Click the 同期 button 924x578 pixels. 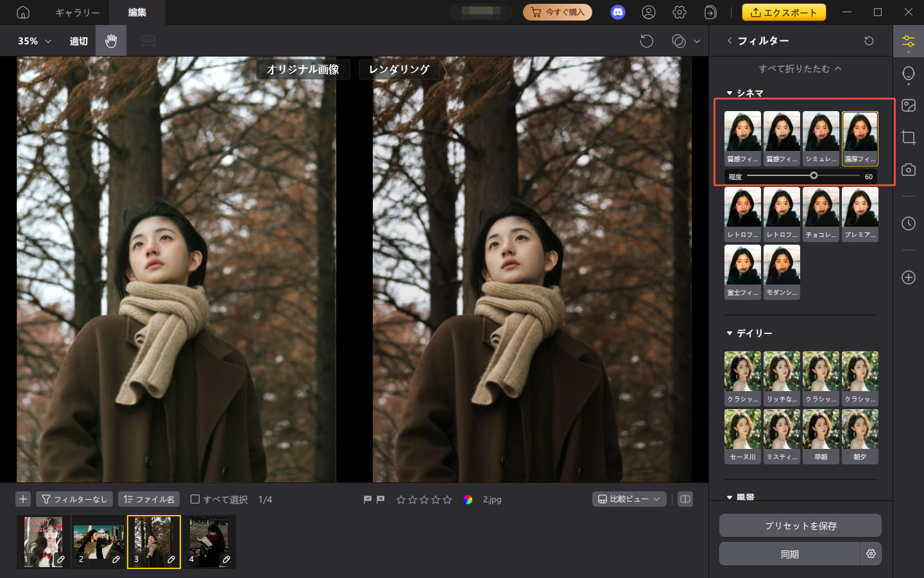point(790,554)
